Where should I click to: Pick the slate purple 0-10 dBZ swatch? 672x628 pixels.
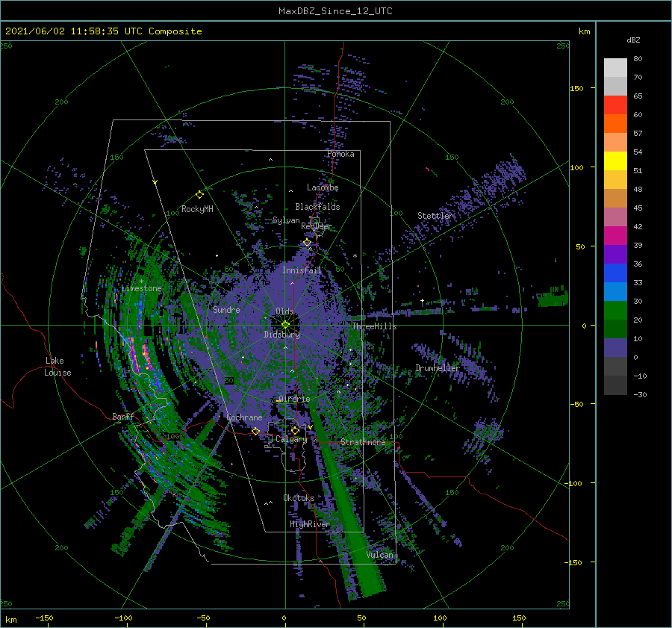tap(615, 348)
